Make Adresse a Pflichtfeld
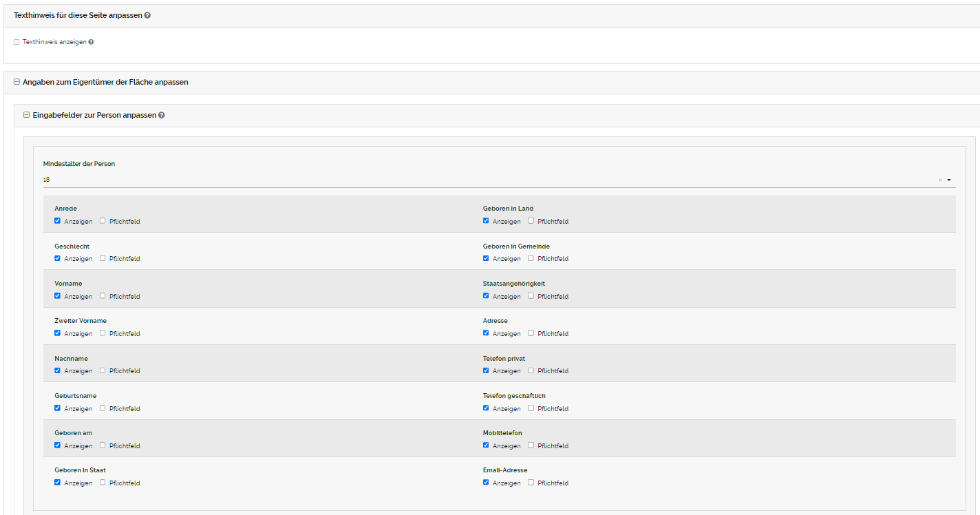980x515 pixels. [531, 333]
